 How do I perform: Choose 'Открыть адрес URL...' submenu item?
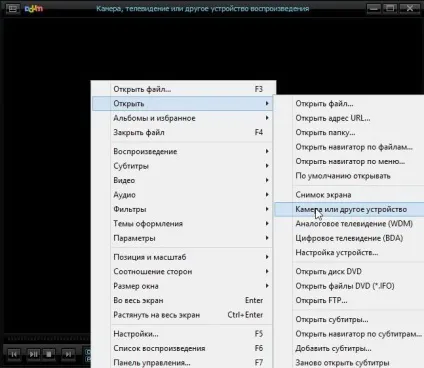pyautogui.click(x=349, y=118)
